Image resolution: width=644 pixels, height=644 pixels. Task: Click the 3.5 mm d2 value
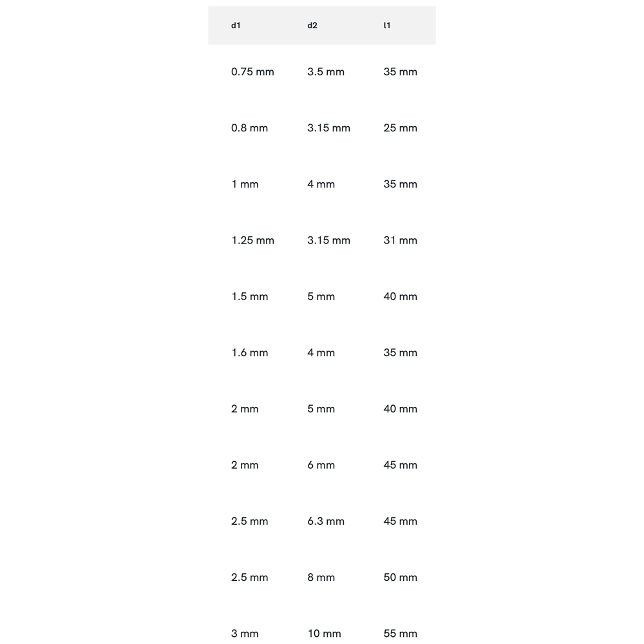click(x=326, y=72)
